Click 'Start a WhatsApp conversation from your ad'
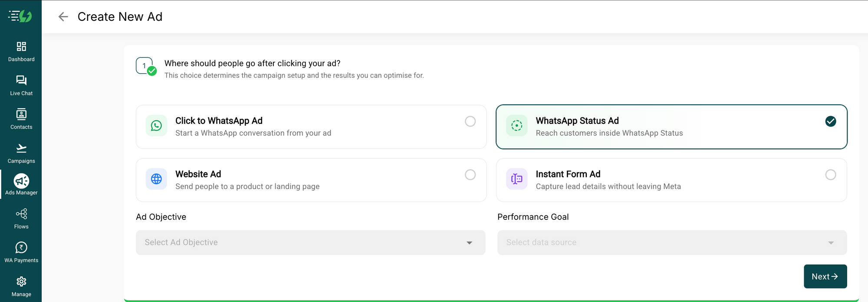Image resolution: width=868 pixels, height=302 pixels. pyautogui.click(x=253, y=133)
